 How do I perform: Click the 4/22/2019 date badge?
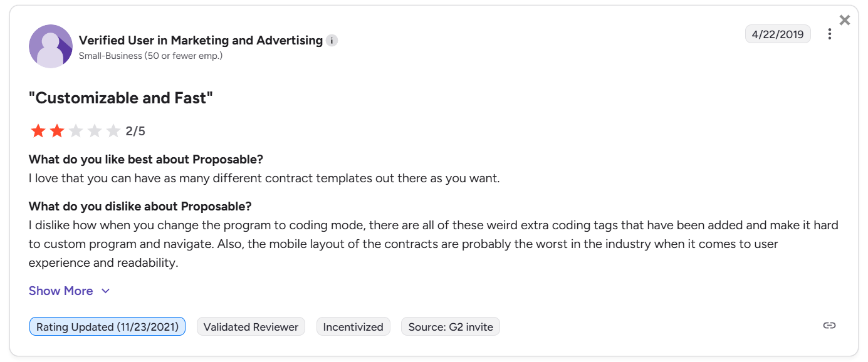tap(777, 34)
